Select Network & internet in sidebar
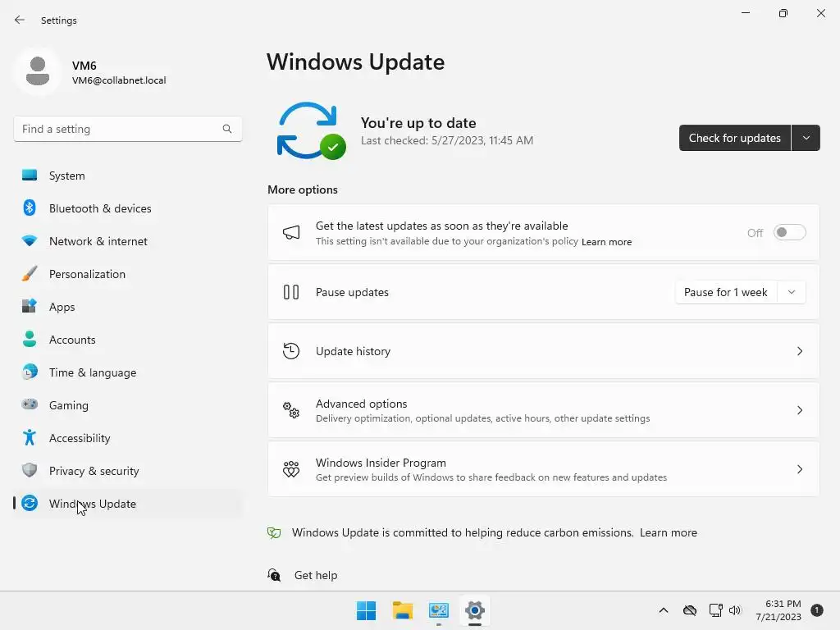The width and height of the screenshot is (840, 630). click(x=127, y=240)
